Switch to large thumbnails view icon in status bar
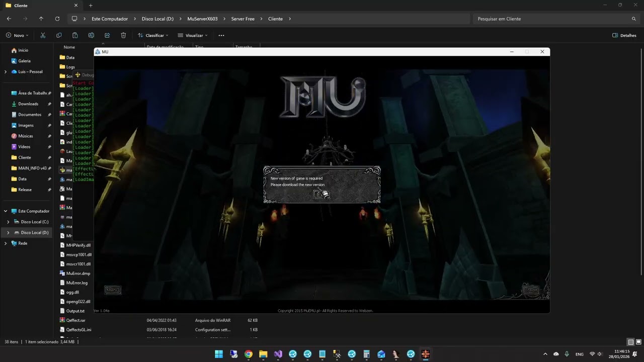Image resolution: width=644 pixels, height=362 pixels. (637, 342)
